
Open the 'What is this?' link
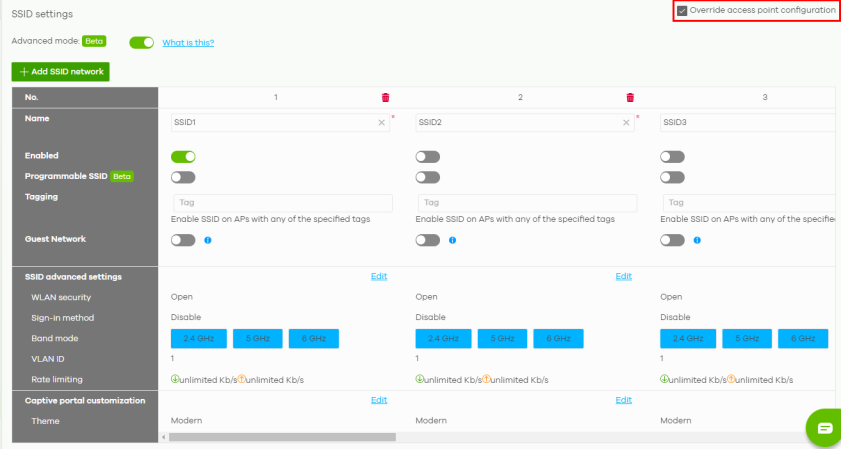[x=188, y=43]
